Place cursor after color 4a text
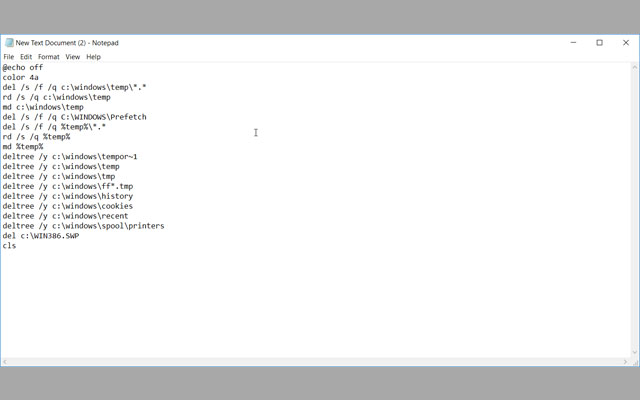Viewport: 640px width, 400px height. coord(39,78)
